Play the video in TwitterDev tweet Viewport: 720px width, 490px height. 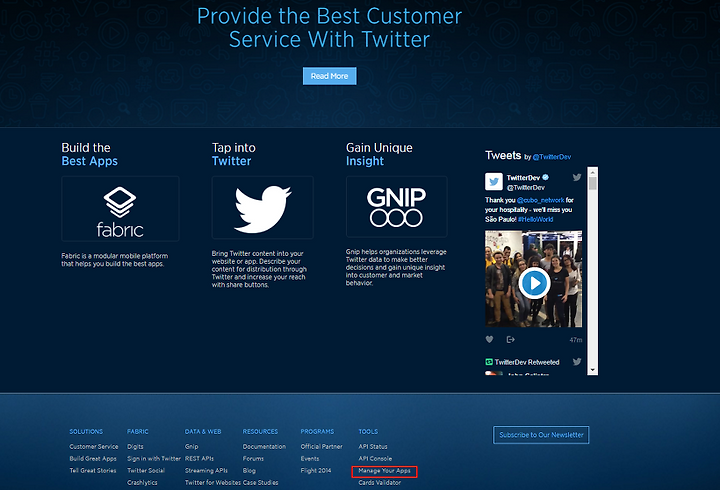pos(534,283)
